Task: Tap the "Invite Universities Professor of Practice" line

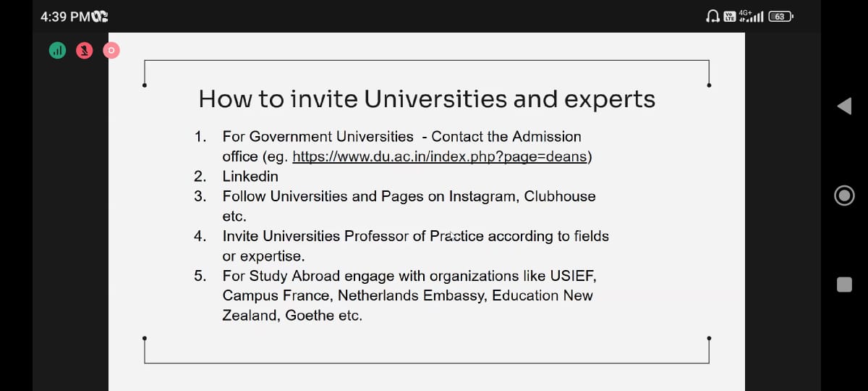Action: tap(415, 236)
